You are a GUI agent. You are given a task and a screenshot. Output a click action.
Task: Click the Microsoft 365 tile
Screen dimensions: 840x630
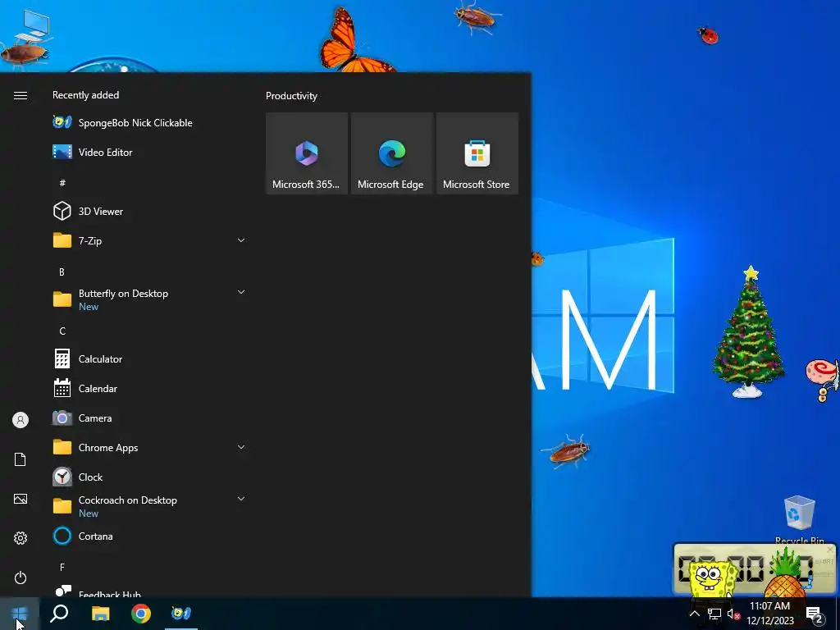[x=307, y=153]
